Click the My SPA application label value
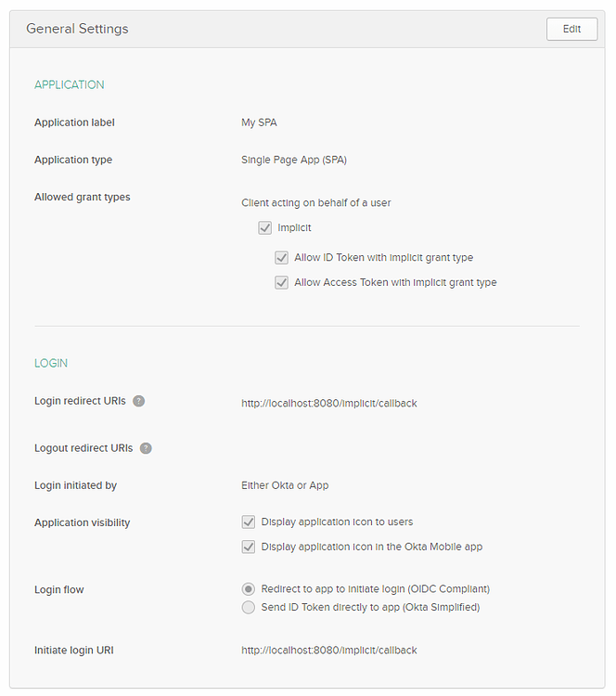The image size is (616, 696). (259, 122)
